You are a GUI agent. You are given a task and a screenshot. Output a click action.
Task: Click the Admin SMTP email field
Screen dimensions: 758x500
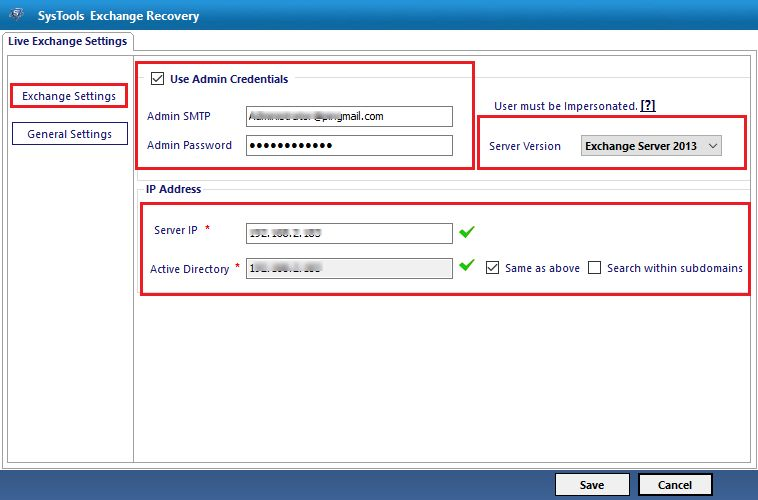tap(349, 117)
